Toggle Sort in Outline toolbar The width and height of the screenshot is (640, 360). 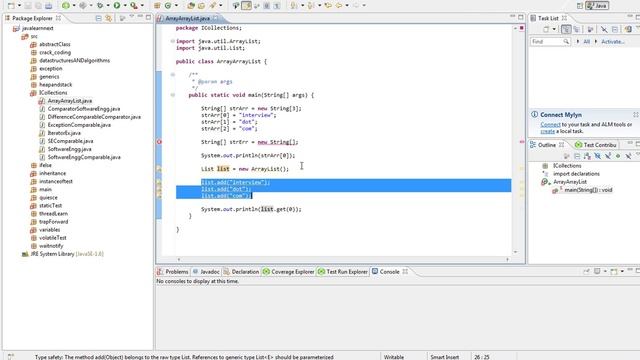pyautogui.click(x=587, y=156)
